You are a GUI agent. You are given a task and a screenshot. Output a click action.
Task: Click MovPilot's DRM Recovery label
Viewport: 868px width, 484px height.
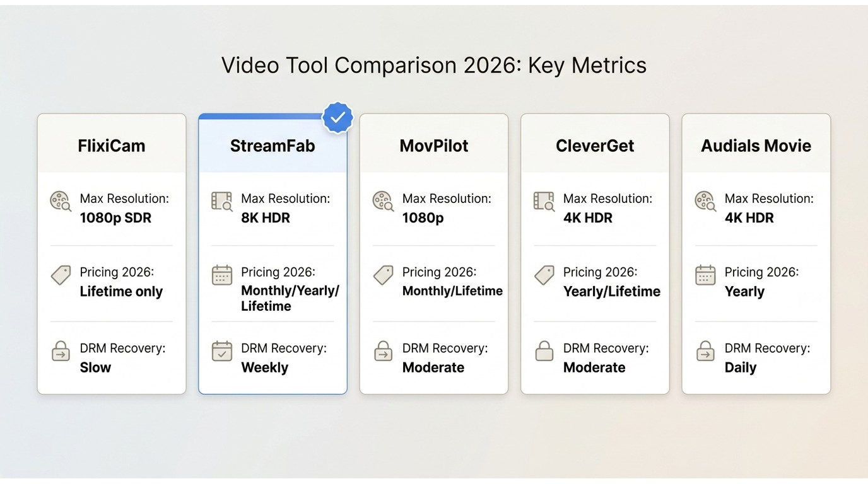click(445, 348)
